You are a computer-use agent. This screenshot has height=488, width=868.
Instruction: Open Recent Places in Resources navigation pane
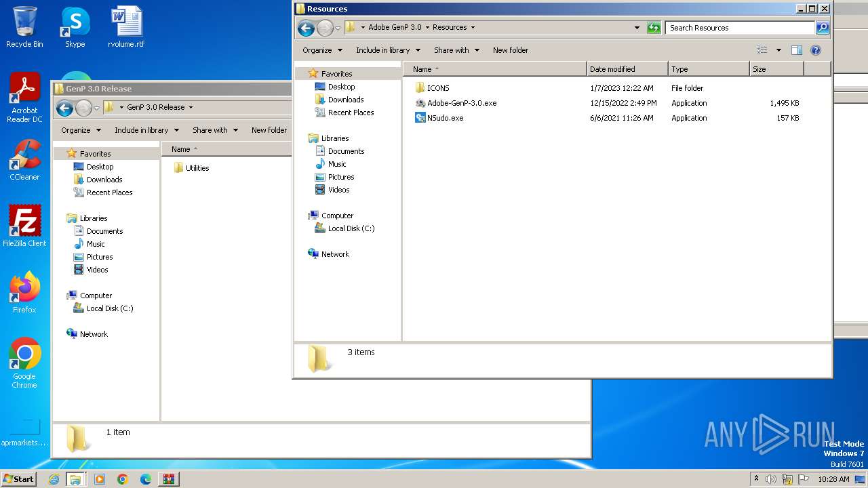pyautogui.click(x=351, y=113)
